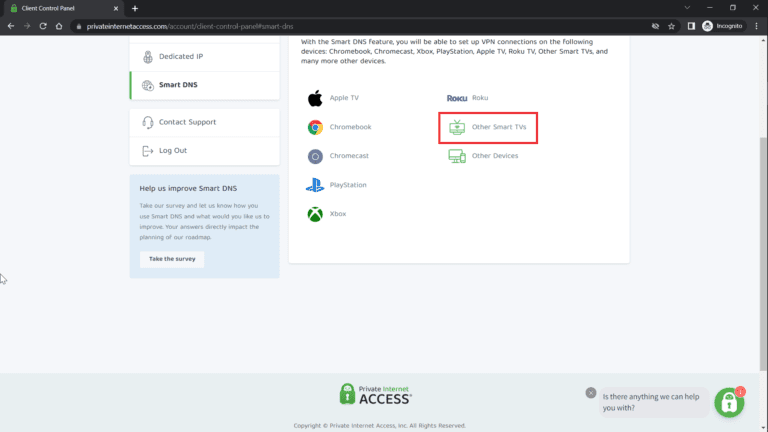This screenshot has width=768, height=432.
Task: Reload the page with refresh button
Action: (x=44, y=25)
